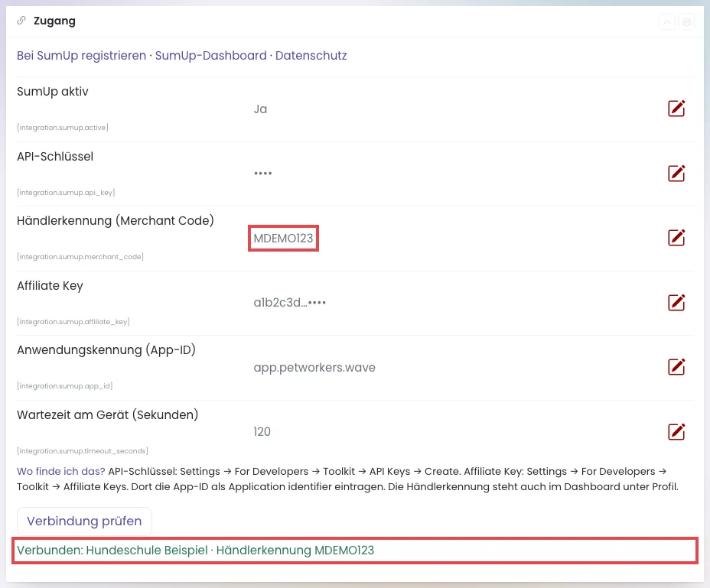Click the [integration.sumup.api_key] key label

[x=66, y=193]
